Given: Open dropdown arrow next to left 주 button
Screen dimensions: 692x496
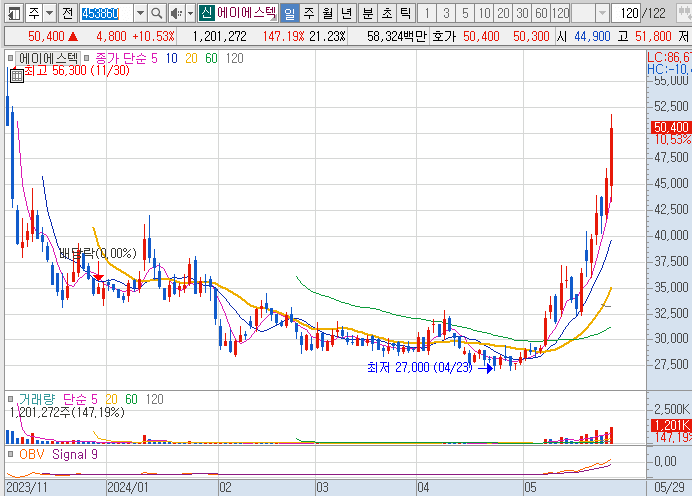Looking at the screenshot, I should click(49, 13).
